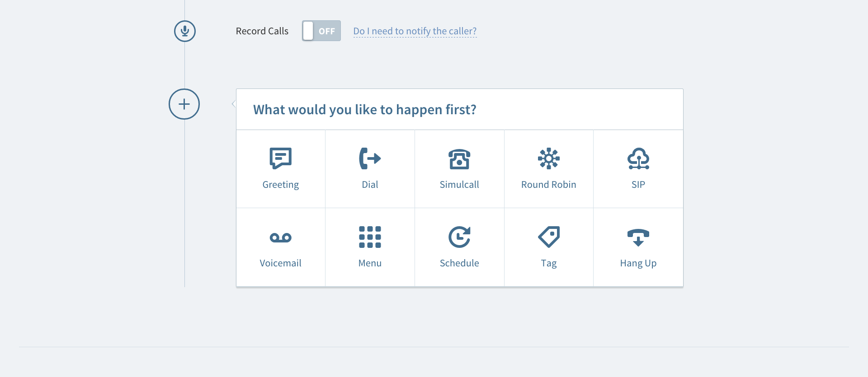Viewport: 868px width, 377px height.
Task: Add the Voicemail tape icon step
Action: tap(280, 237)
